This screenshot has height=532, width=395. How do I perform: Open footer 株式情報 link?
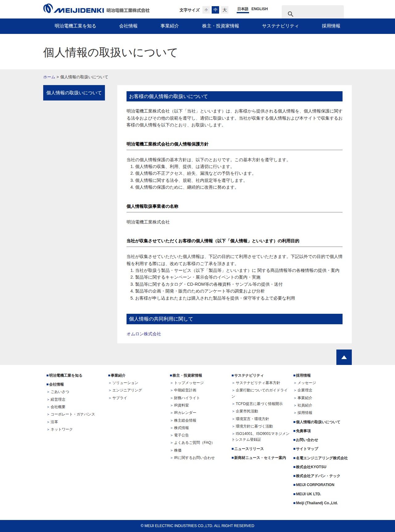coord(181,428)
